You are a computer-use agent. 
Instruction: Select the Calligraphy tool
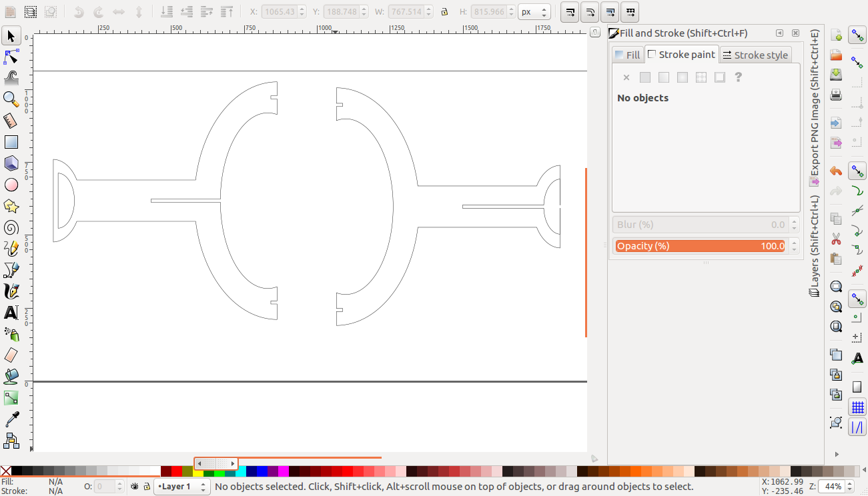pyautogui.click(x=11, y=291)
